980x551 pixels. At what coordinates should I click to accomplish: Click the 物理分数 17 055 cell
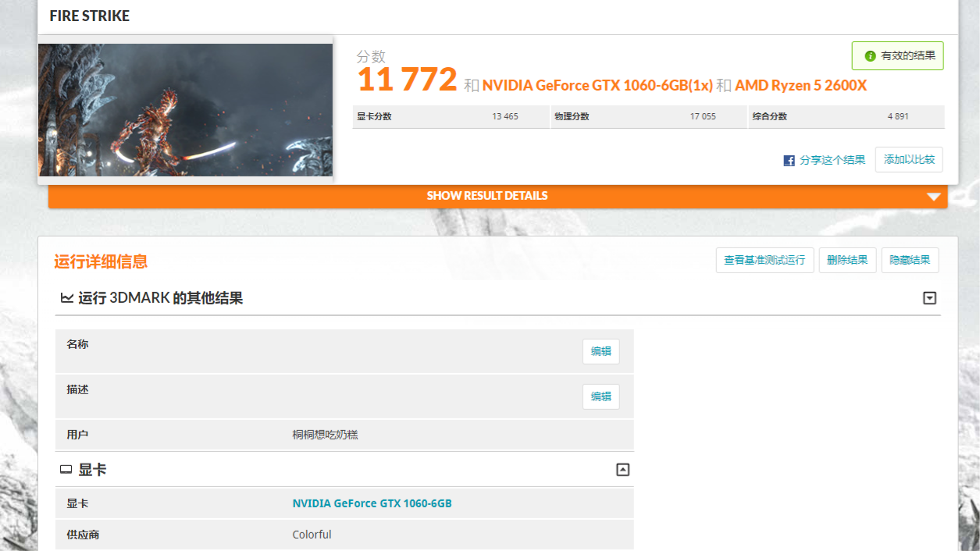(x=649, y=116)
